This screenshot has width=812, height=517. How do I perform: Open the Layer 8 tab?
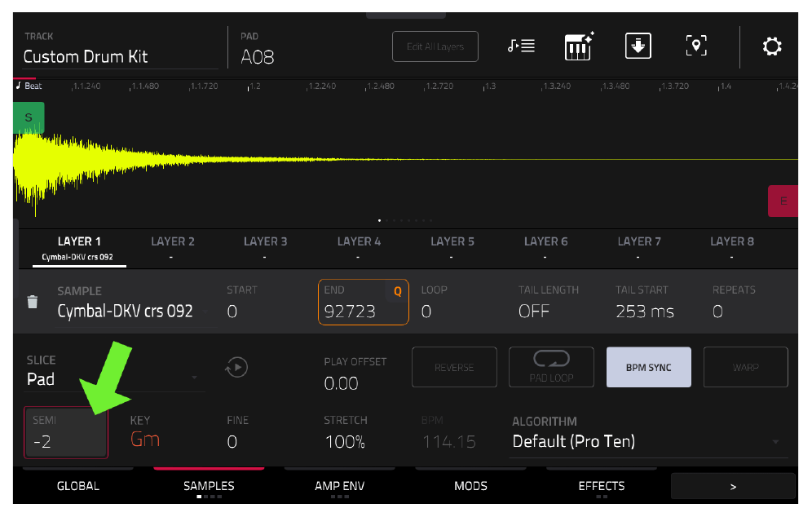coord(732,247)
